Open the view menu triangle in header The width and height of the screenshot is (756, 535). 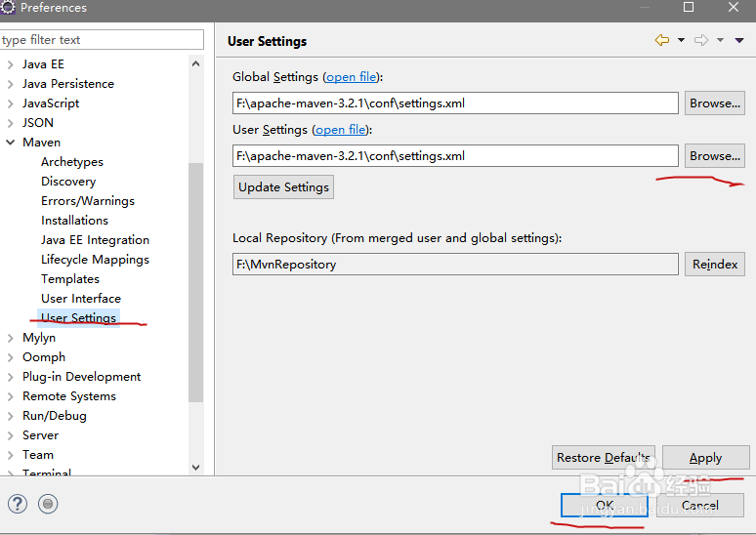738,40
